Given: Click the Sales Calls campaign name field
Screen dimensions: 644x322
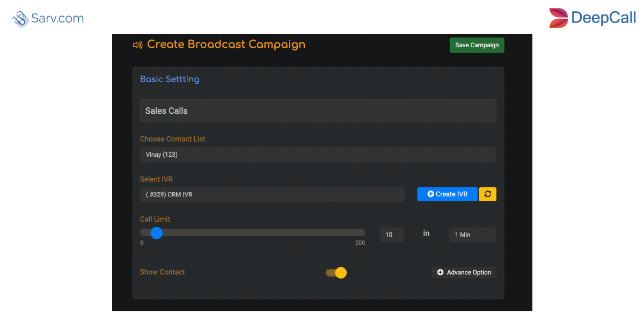Looking at the screenshot, I should 318,111.
